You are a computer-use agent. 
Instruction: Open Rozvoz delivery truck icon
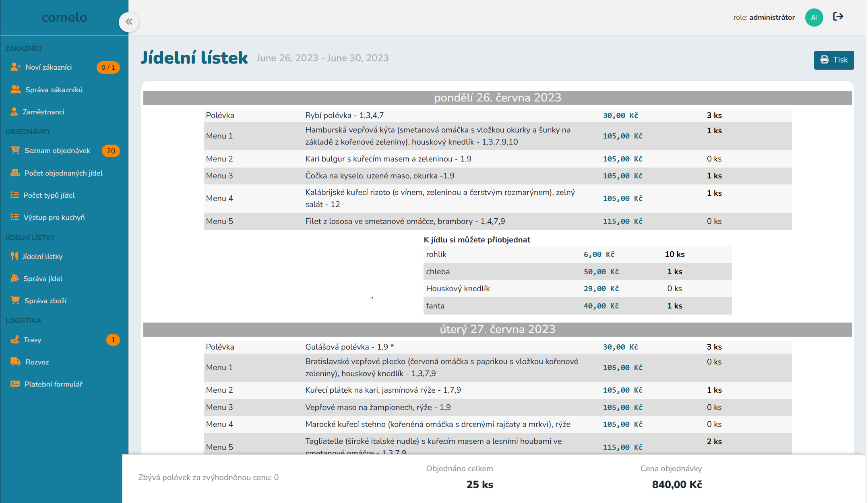(x=15, y=362)
